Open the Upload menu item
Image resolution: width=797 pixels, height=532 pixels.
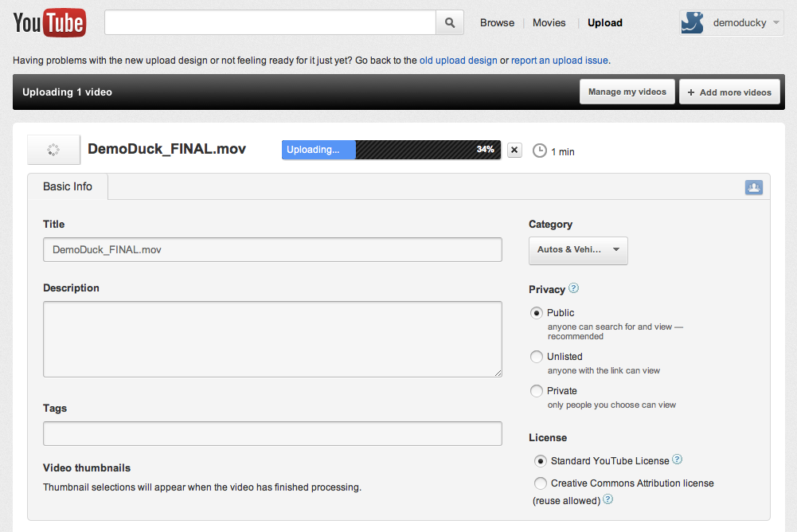(x=605, y=23)
